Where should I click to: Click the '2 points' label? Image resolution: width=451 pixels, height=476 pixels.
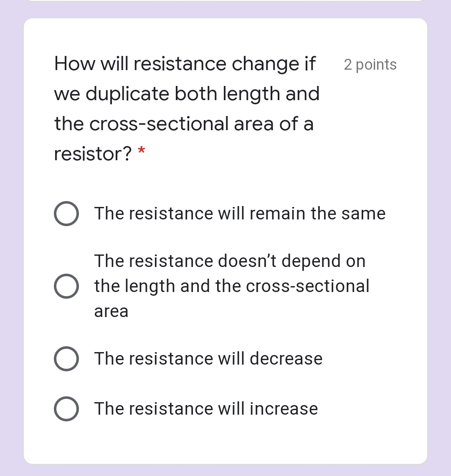coord(370,64)
